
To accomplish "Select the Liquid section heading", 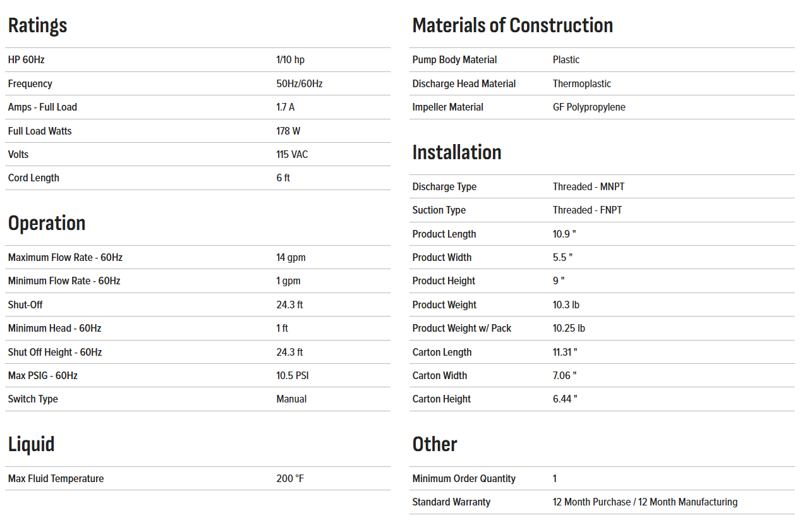I will pyautogui.click(x=31, y=444).
